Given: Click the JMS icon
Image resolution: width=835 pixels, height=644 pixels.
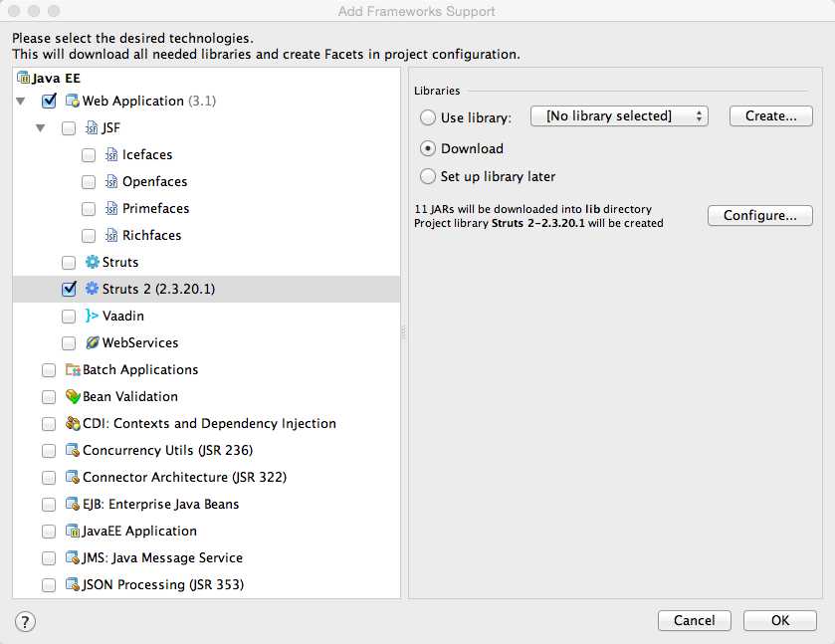Looking at the screenshot, I should coord(73,557).
